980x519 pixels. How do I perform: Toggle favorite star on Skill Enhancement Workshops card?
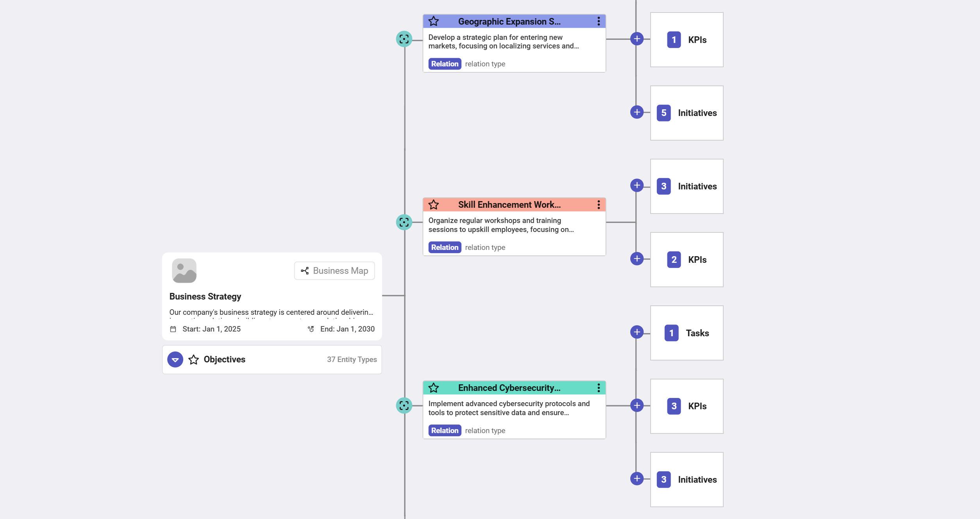(x=434, y=204)
